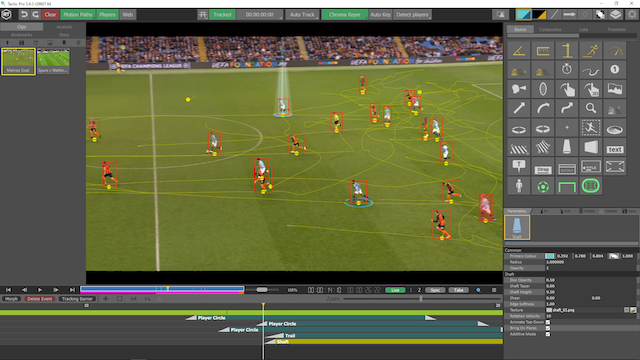Toggle the Chroma Keyer button
The width and height of the screenshot is (640, 360).
[344, 15]
